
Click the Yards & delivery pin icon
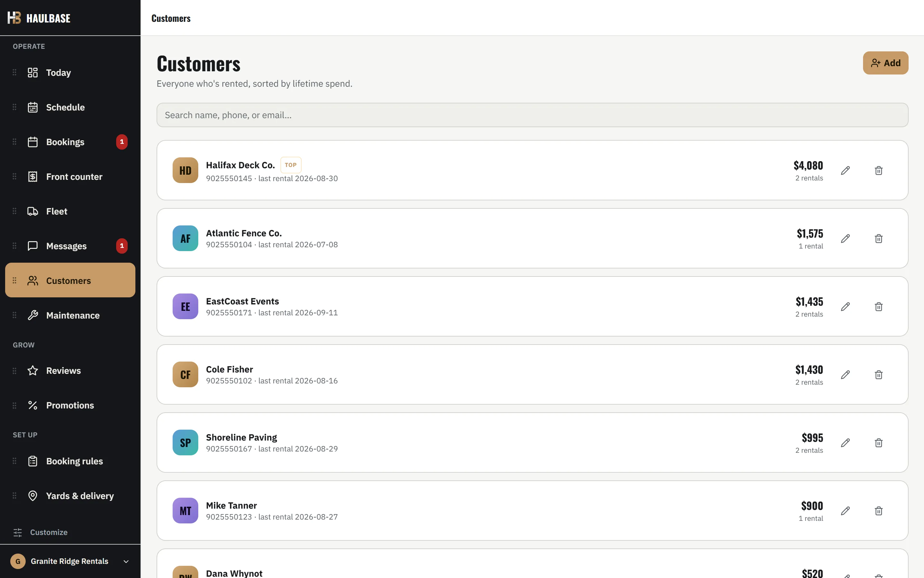(33, 496)
